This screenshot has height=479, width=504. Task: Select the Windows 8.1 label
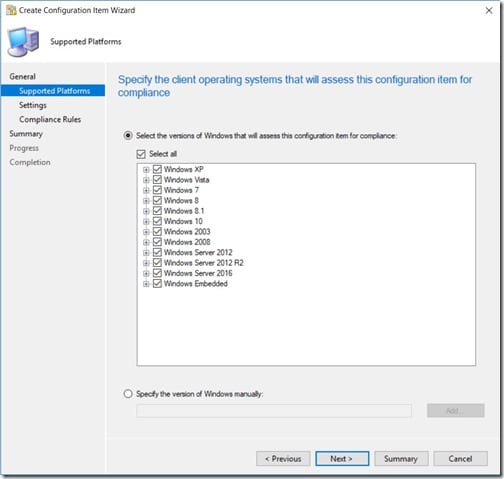[184, 211]
